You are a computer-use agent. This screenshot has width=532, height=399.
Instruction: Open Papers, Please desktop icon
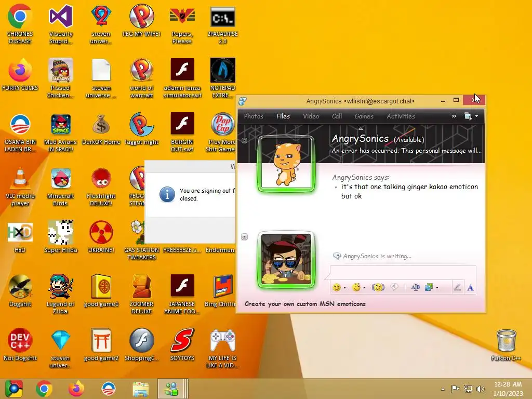point(182,24)
